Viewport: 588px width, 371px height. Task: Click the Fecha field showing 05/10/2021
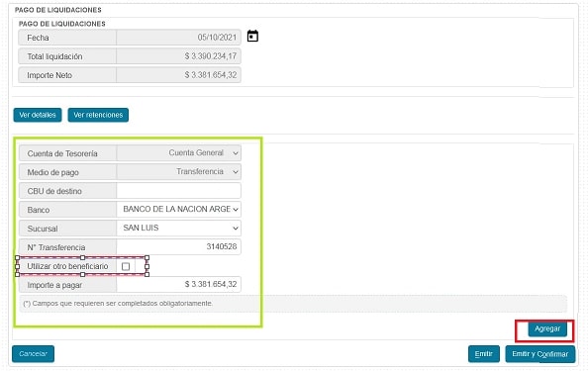(x=178, y=38)
